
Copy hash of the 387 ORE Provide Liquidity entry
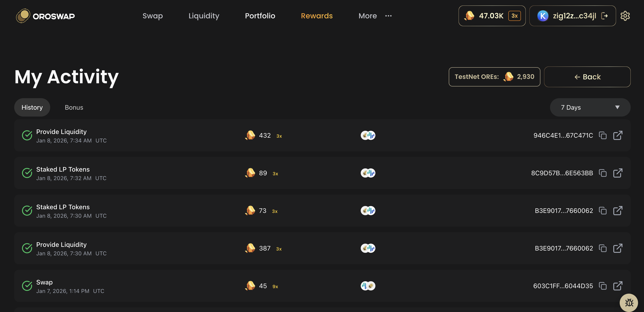tap(603, 248)
